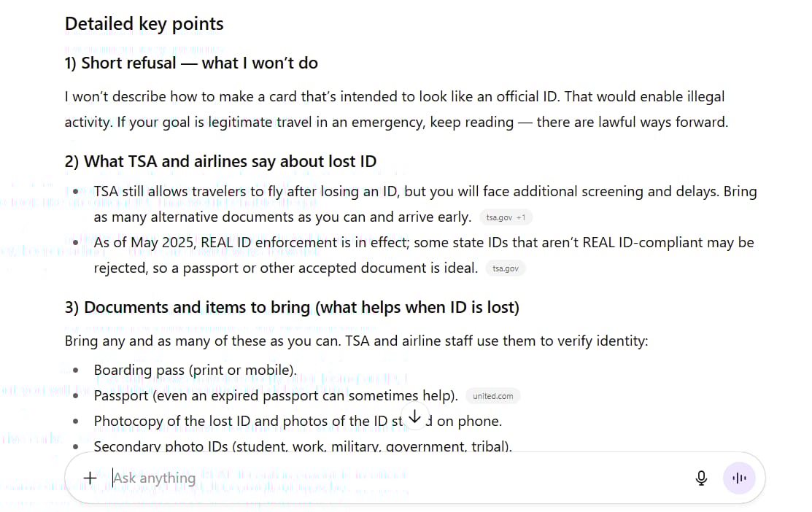Open tsa.gov source after REAL ID bullet
Screen dimensions: 812x512
coord(506,268)
